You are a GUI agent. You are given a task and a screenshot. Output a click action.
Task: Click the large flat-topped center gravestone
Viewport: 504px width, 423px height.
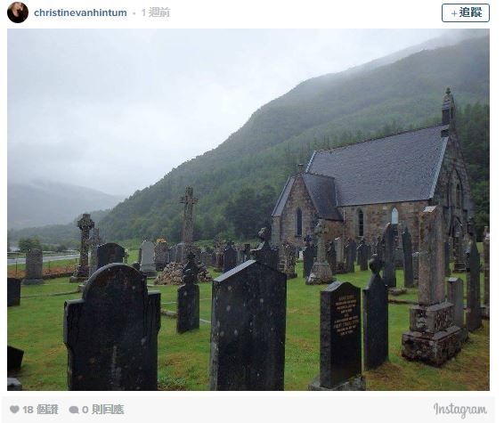248,325
